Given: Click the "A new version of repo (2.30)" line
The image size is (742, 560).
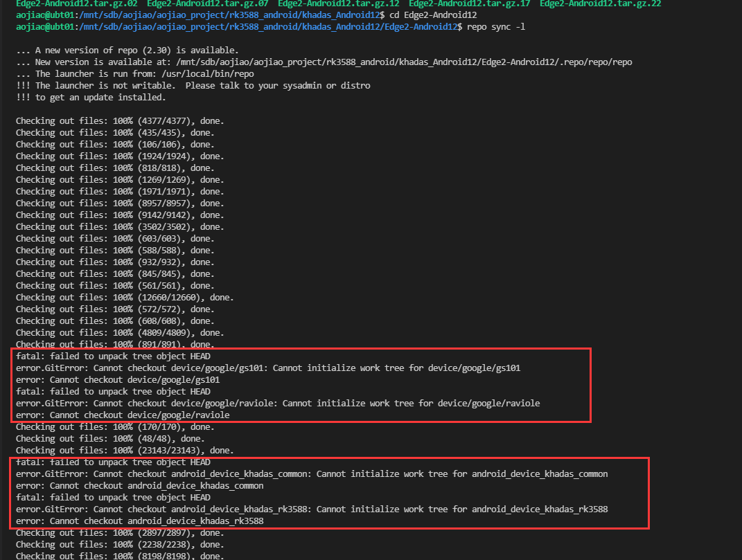Looking at the screenshot, I should click(x=127, y=51).
